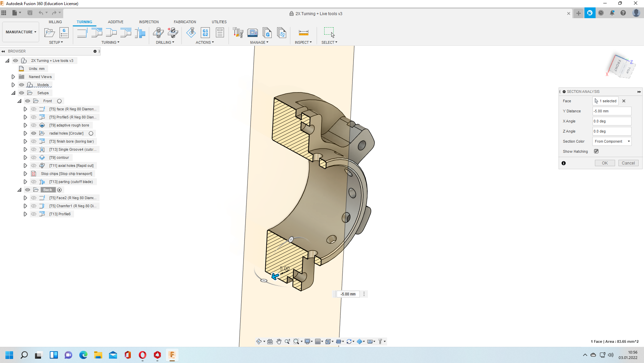Toggle visibility of radial holes pattern
Image resolution: width=644 pixels, height=363 pixels.
(34, 133)
